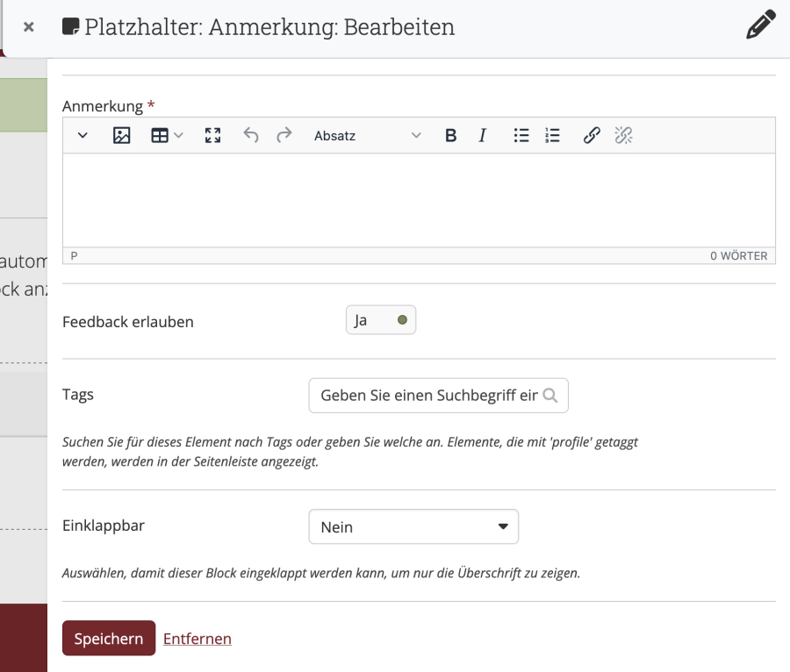790x672 pixels.
Task: Click the Undo arrow icon
Action: pyautogui.click(x=251, y=136)
